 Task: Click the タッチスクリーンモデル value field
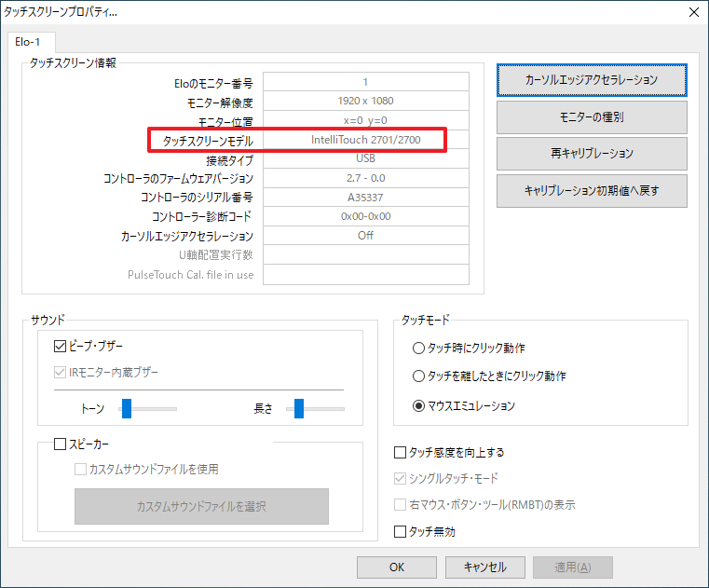click(364, 140)
